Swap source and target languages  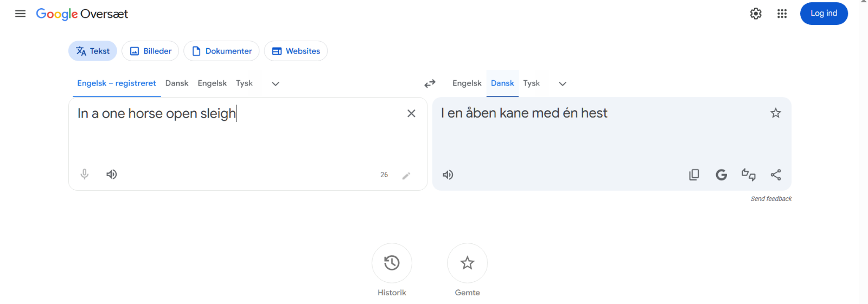(430, 83)
